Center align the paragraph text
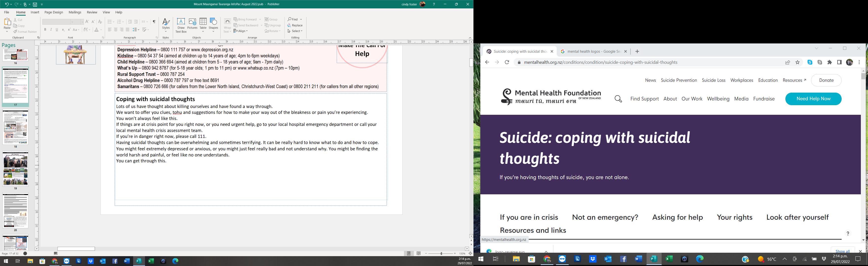 [116, 30]
